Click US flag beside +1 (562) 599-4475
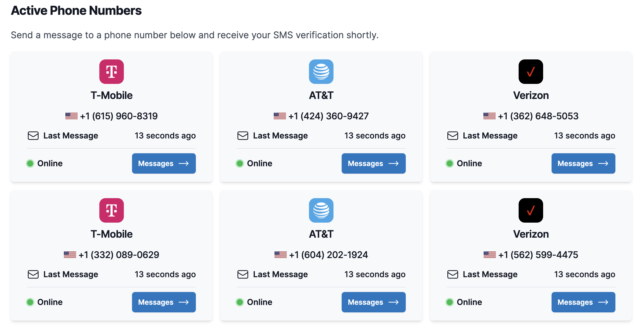The width and height of the screenshot is (644, 331). (x=490, y=255)
